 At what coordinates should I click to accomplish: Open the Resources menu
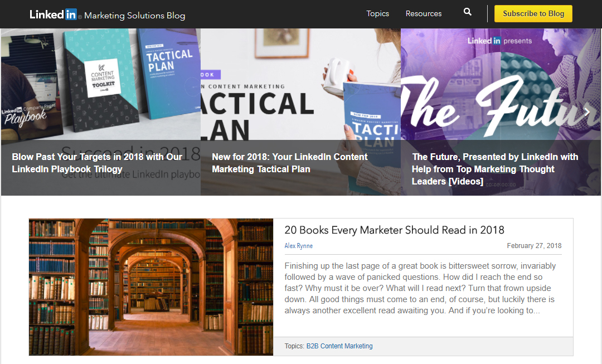coord(423,13)
